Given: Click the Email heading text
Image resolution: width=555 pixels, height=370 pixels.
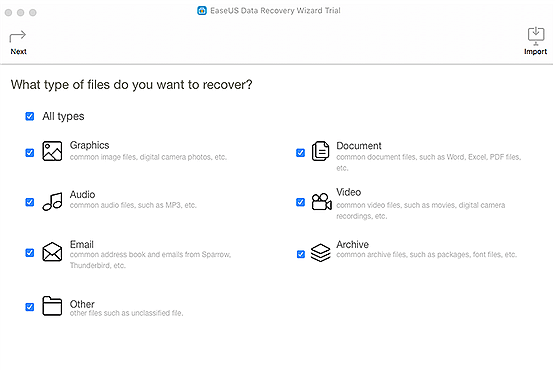Looking at the screenshot, I should (82, 244).
